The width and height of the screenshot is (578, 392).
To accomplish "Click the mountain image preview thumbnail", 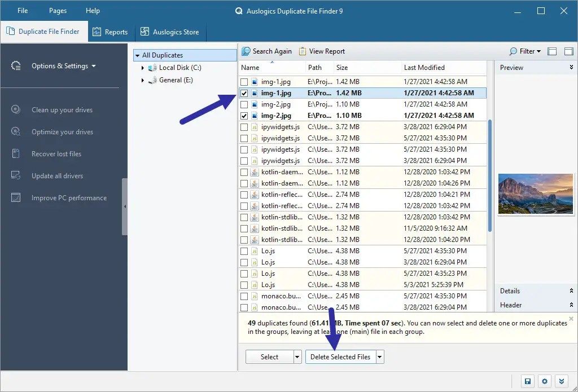I will (535, 194).
